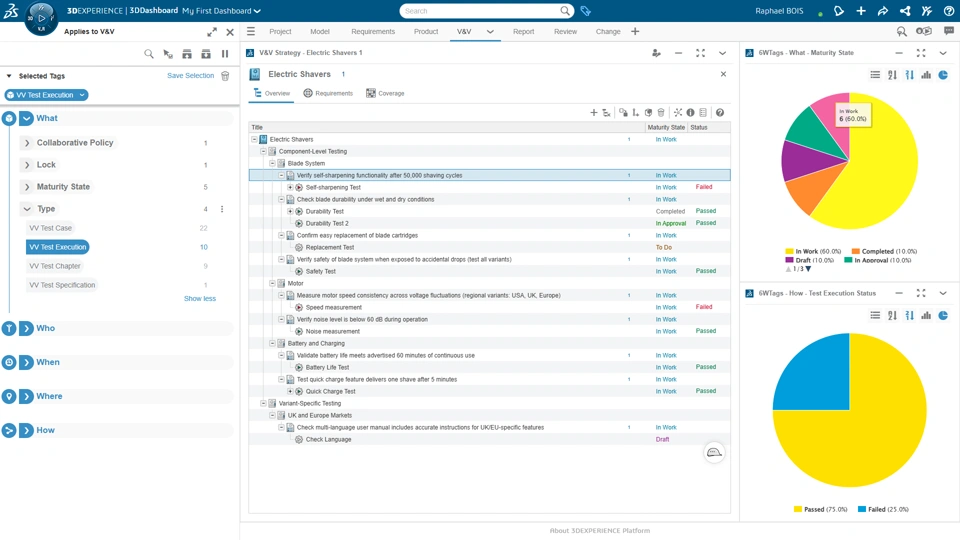Click the notifications icon beside Raphael BOIS

pos(839,10)
